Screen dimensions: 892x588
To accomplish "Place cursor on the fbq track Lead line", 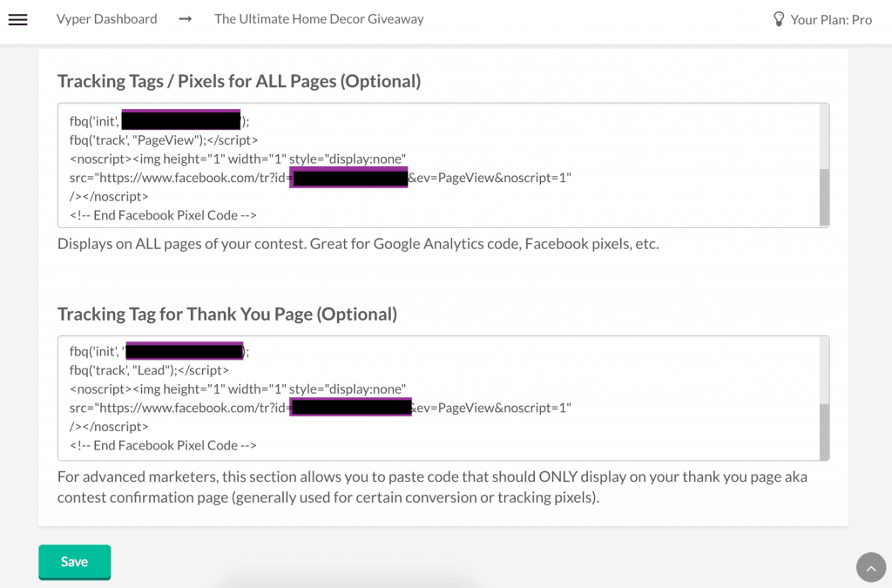I will (149, 370).
